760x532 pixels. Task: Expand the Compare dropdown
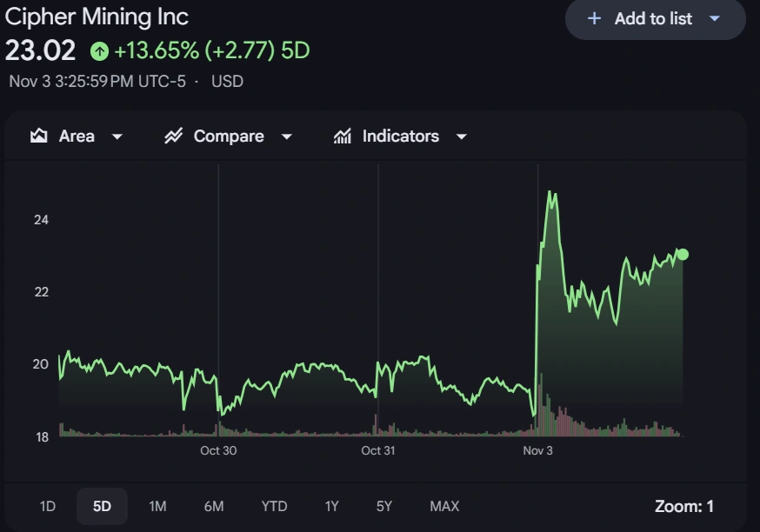(287, 136)
